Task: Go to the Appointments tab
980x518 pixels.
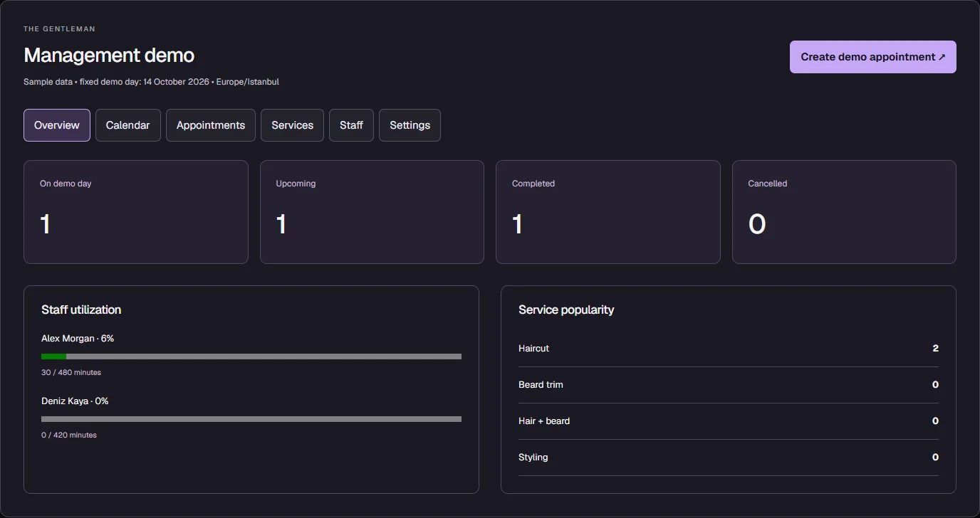Action: pyautogui.click(x=211, y=125)
